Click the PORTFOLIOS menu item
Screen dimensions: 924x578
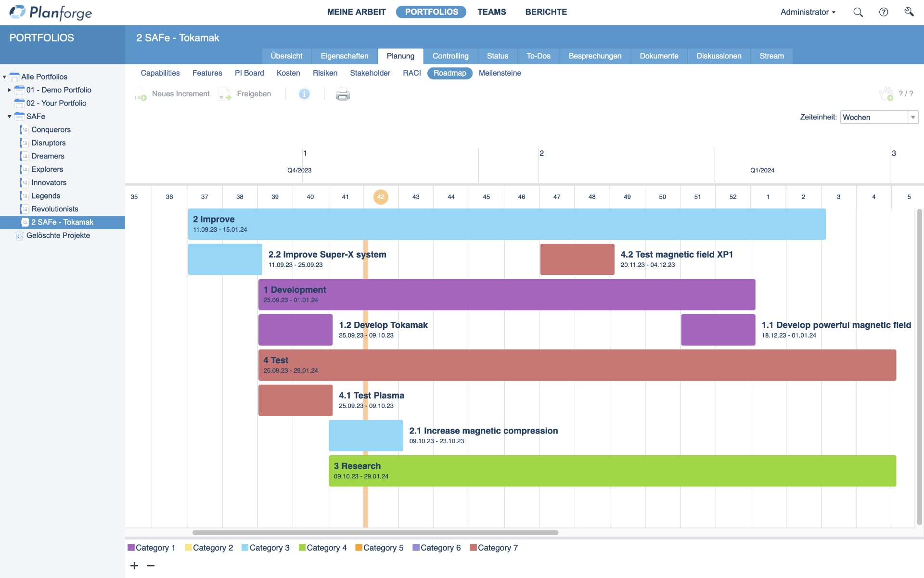click(432, 12)
